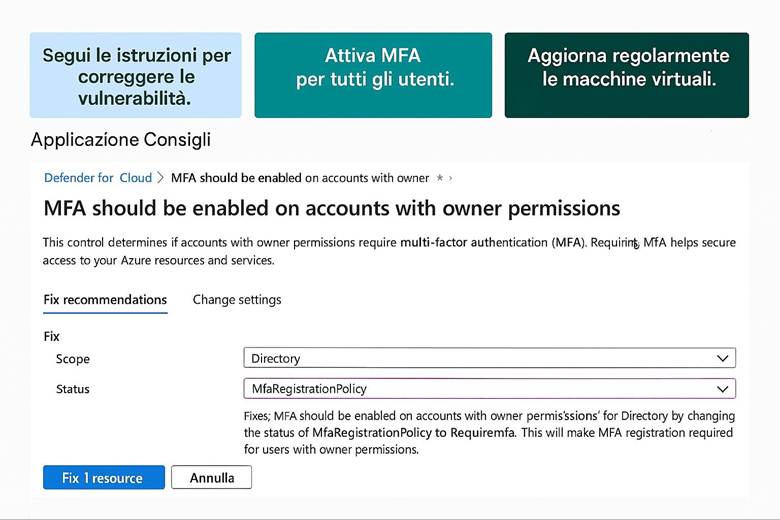This screenshot has width=780, height=520.
Task: Expand the Scope dropdown showing Directory
Action: point(480,358)
